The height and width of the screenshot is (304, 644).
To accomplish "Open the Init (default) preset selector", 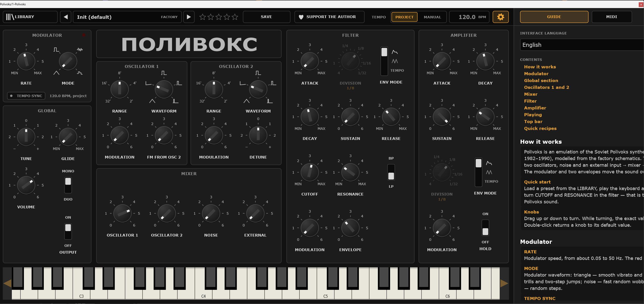I will click(x=127, y=17).
